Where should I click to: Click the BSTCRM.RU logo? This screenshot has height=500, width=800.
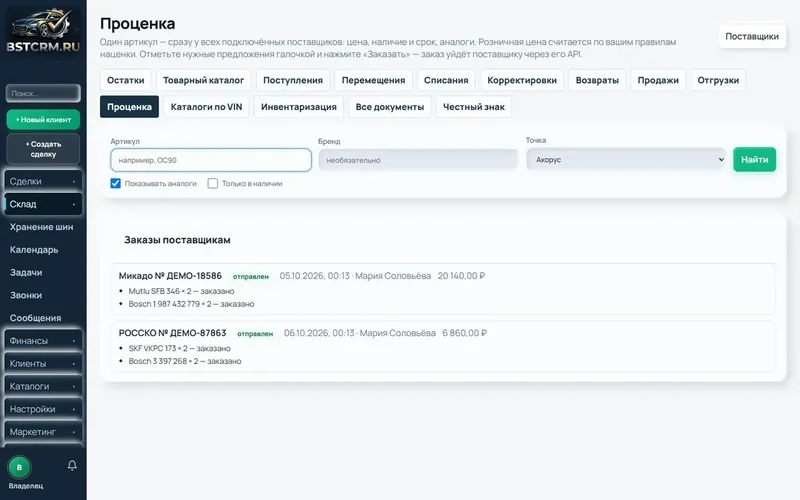[x=43, y=30]
